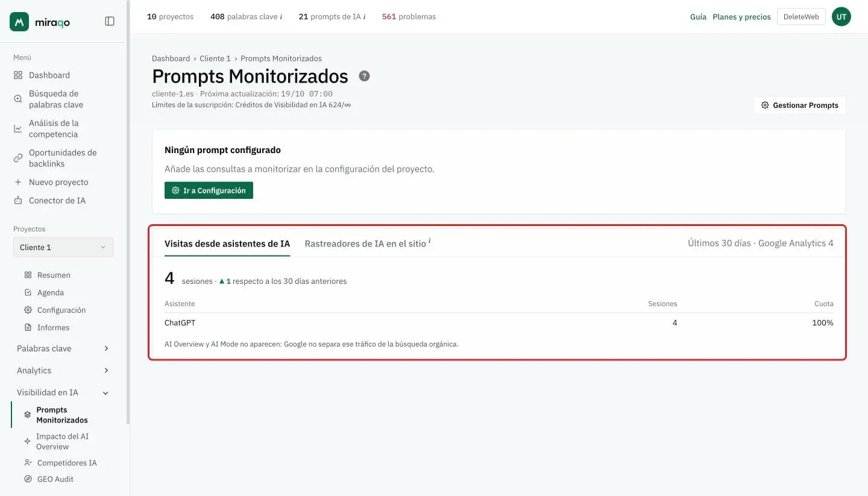
Task: Click the DeleteWeb button
Action: pos(801,17)
